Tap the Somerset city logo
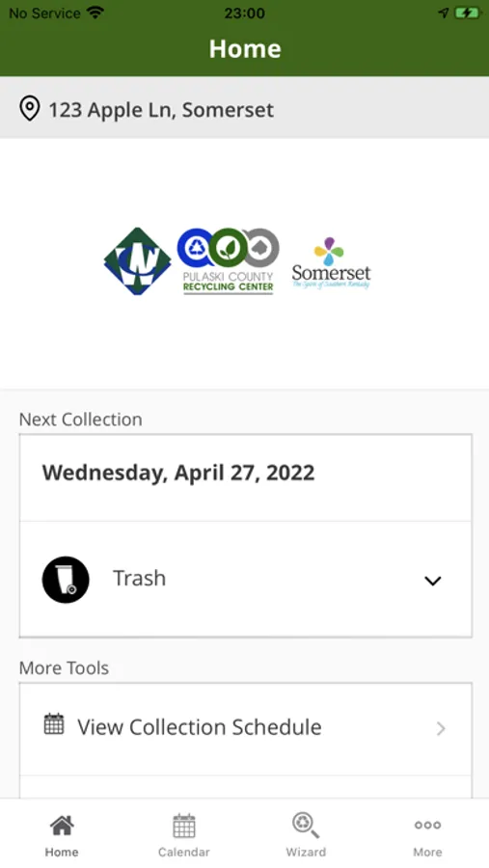 click(x=331, y=263)
